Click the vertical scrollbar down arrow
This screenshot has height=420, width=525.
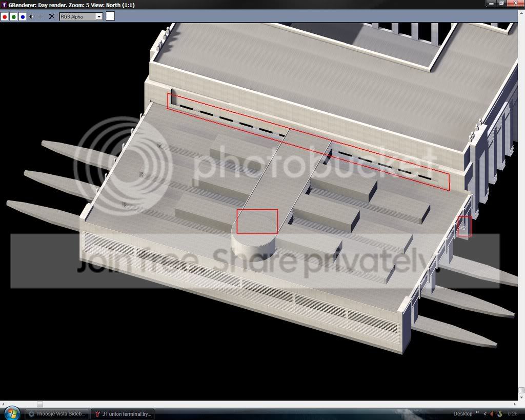[x=521, y=398]
